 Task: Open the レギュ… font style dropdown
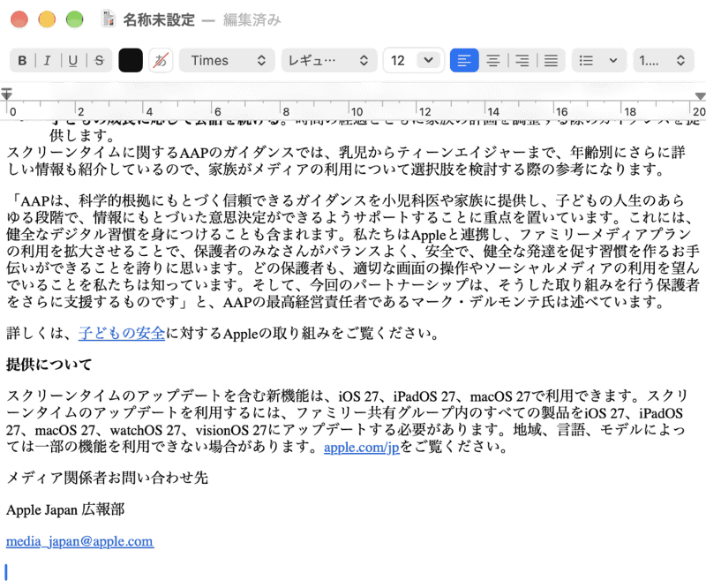pos(329,60)
